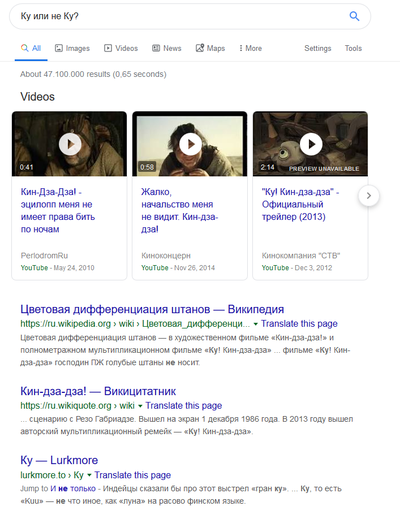Open the search Tools options
The width and height of the screenshot is (400, 515).
353,48
